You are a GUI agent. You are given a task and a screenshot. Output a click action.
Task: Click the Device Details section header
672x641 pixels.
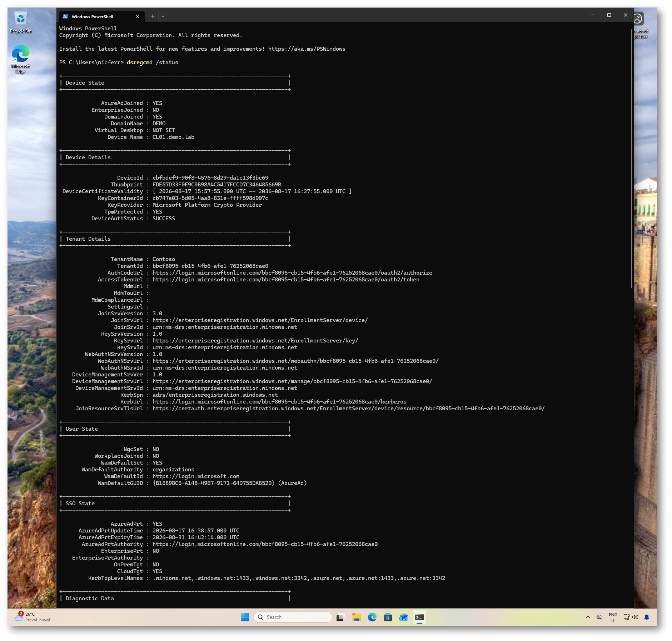[x=88, y=157]
